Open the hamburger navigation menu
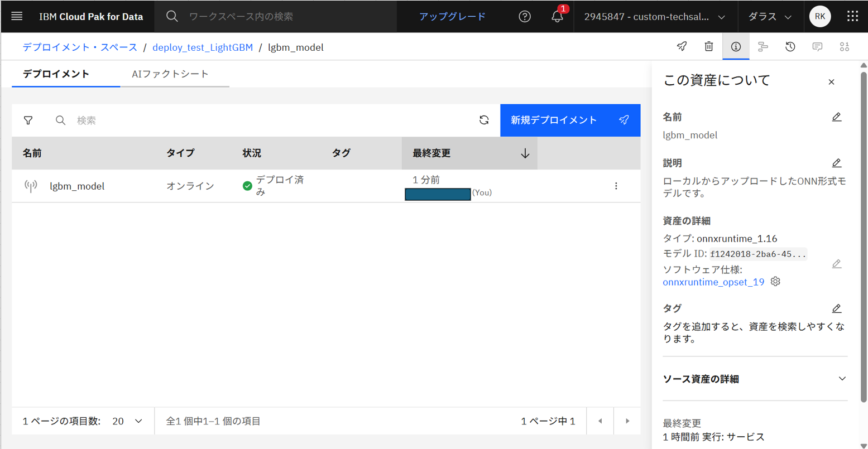The image size is (868, 449). point(17,16)
